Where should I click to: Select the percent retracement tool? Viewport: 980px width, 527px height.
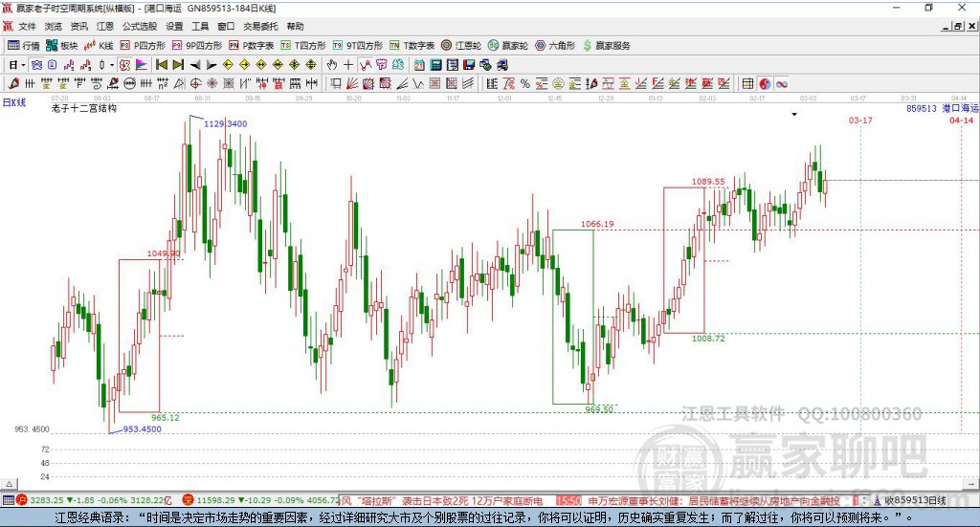(525, 83)
